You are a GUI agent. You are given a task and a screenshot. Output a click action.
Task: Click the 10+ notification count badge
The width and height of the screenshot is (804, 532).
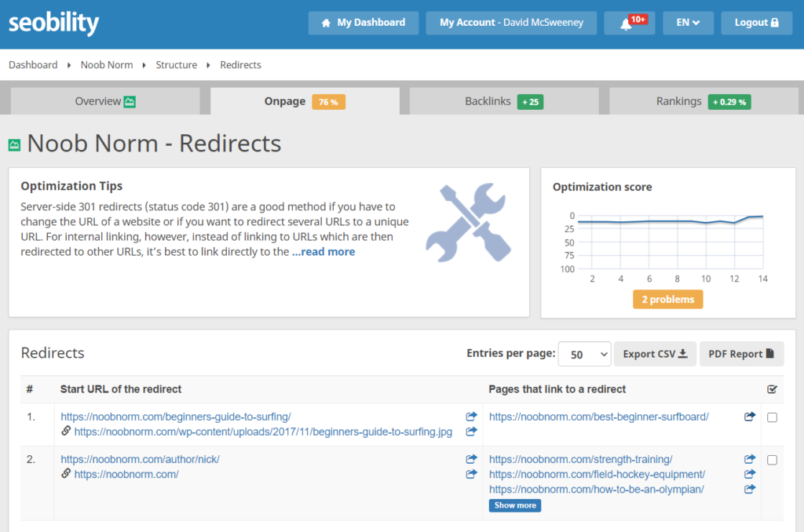click(x=638, y=20)
